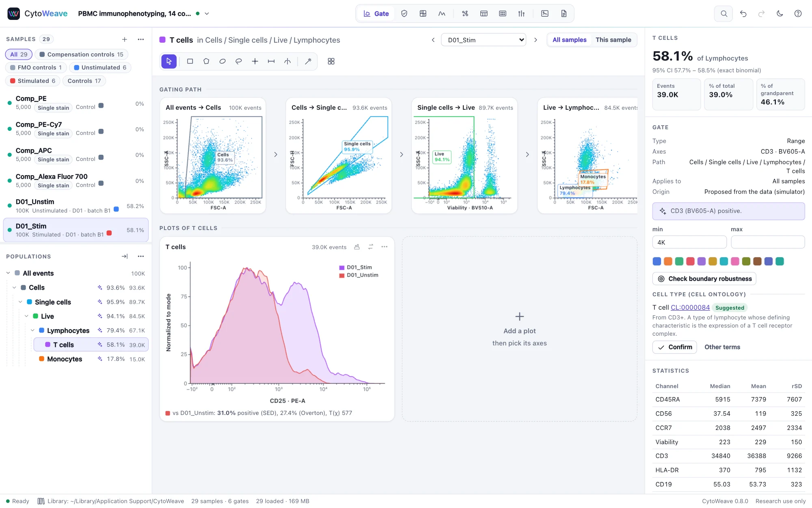Switch to the Gate tab

(x=376, y=13)
